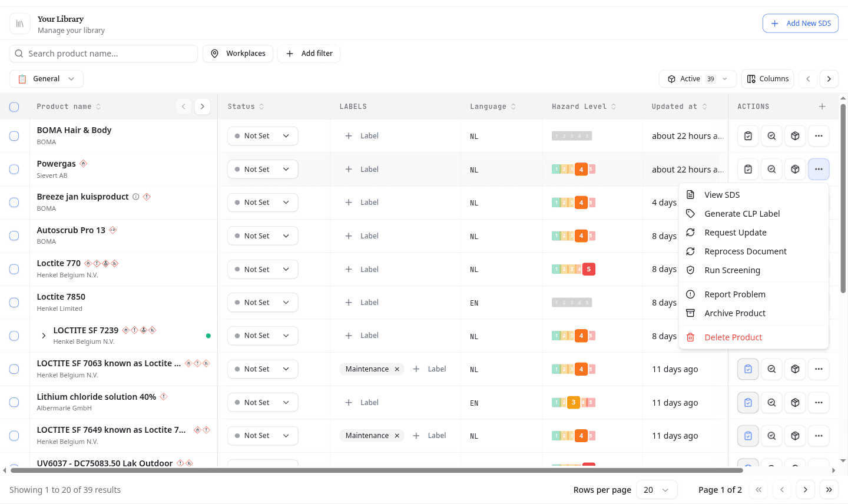Remove Maintenance label from LOCTITE SF 7649
This screenshot has width=848, height=504.
[397, 436]
